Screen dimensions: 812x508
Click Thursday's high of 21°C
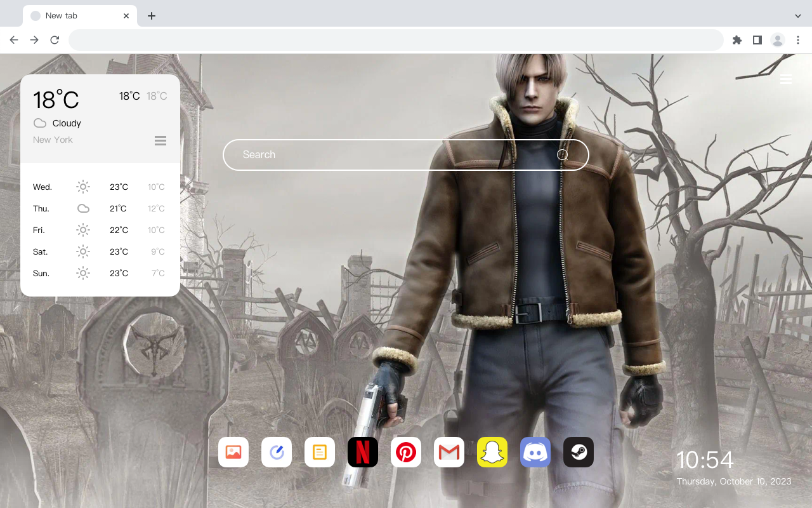pos(118,208)
